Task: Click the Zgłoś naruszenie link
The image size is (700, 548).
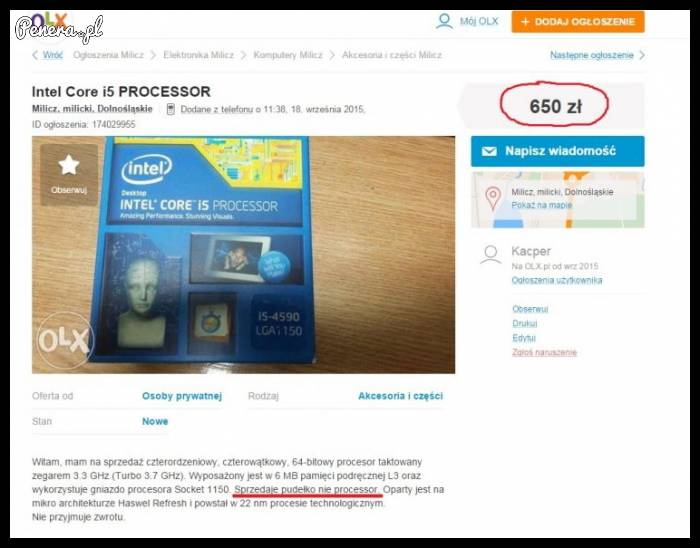Action: point(544,353)
